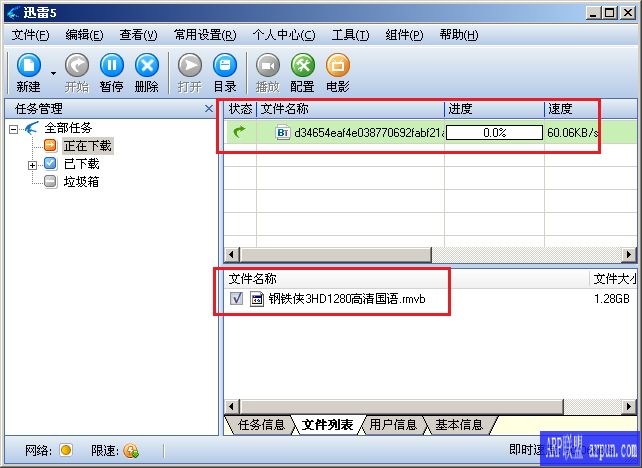Click left arrow of file list scrollbar
This screenshot has width=642, height=468.
(232, 407)
